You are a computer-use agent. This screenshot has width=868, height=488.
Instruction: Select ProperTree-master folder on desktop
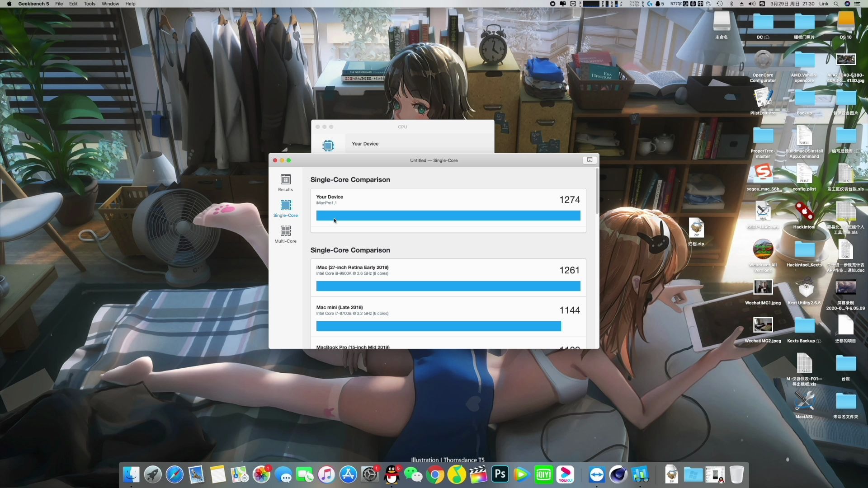[x=763, y=136]
